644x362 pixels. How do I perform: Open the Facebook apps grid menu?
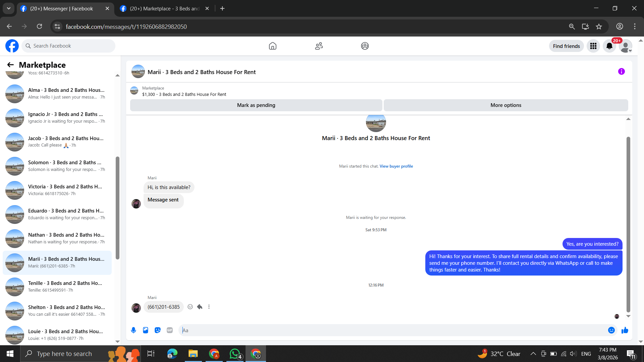(593, 46)
